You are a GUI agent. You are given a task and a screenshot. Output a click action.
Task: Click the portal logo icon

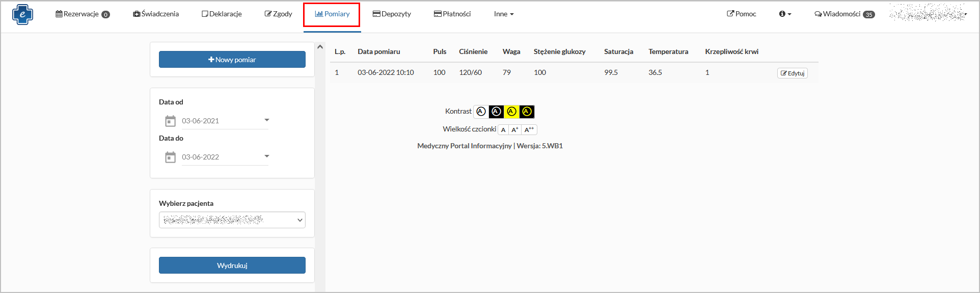point(22,14)
